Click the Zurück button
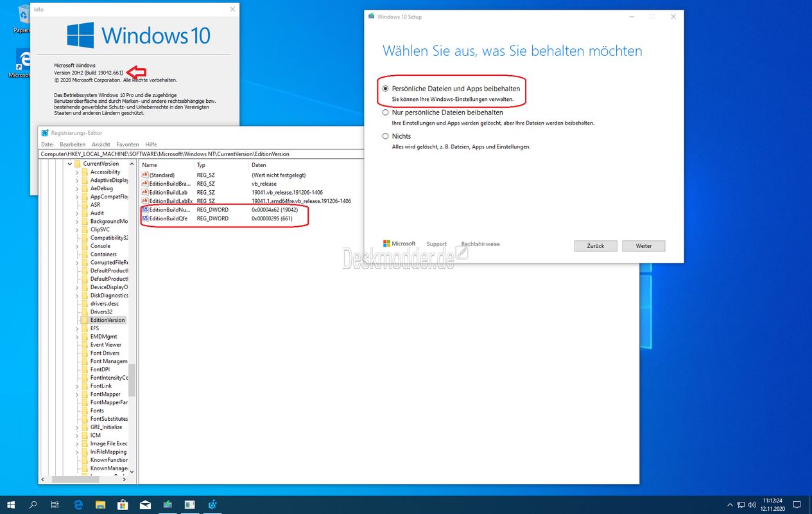Screen dimensions: 812x514 (596, 246)
